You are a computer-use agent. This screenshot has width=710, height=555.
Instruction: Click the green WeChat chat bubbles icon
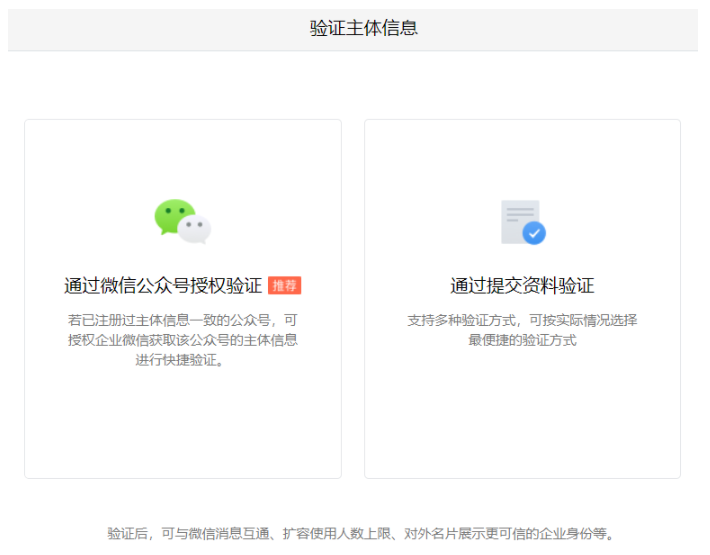(x=182, y=221)
